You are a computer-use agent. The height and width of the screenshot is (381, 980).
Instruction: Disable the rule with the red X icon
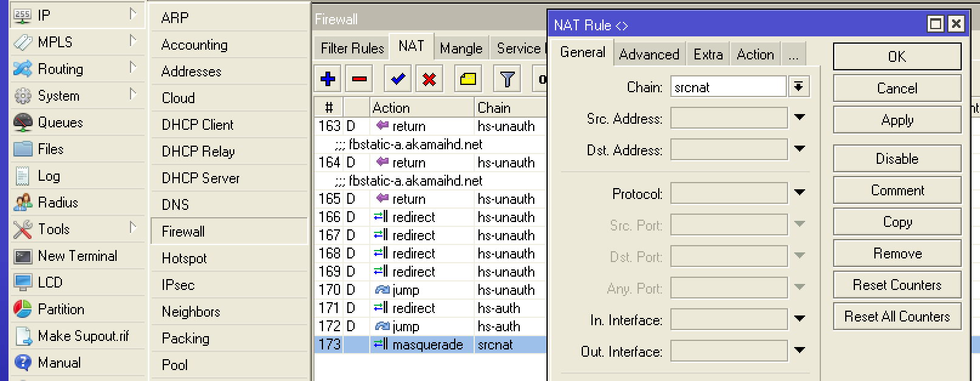pos(429,79)
